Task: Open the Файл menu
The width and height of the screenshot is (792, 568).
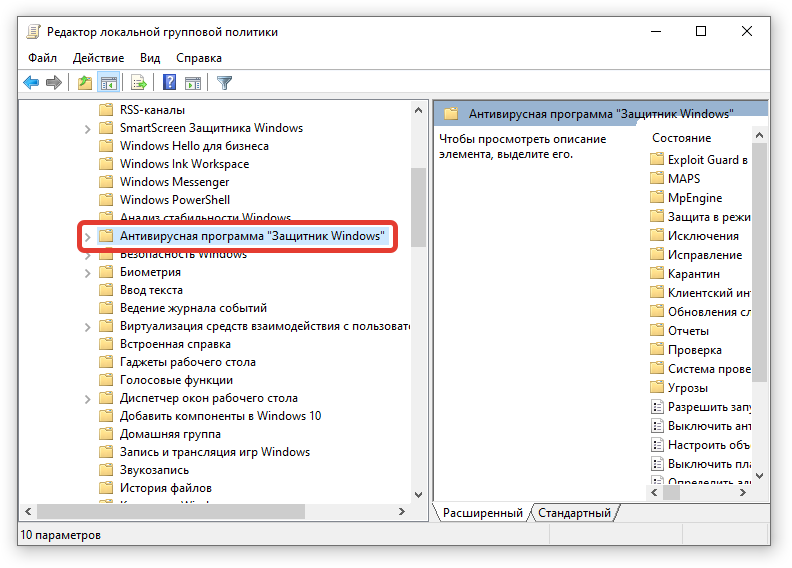Action: coord(42,58)
